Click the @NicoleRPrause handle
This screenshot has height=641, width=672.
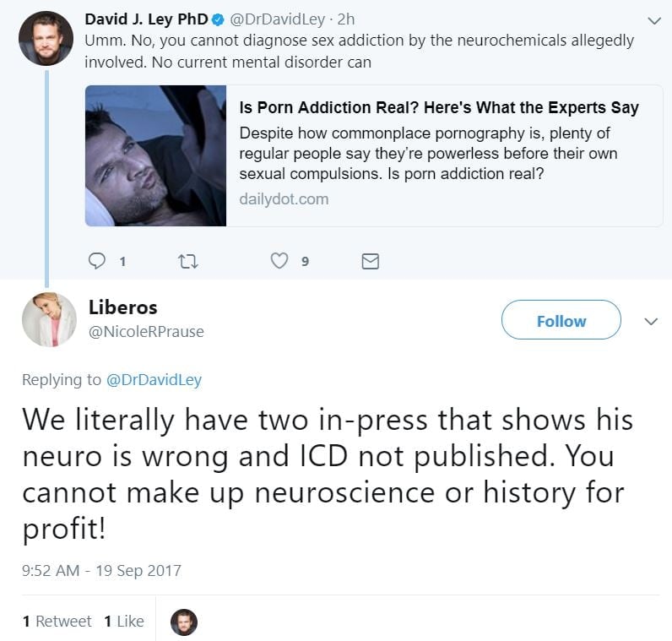[146, 331]
